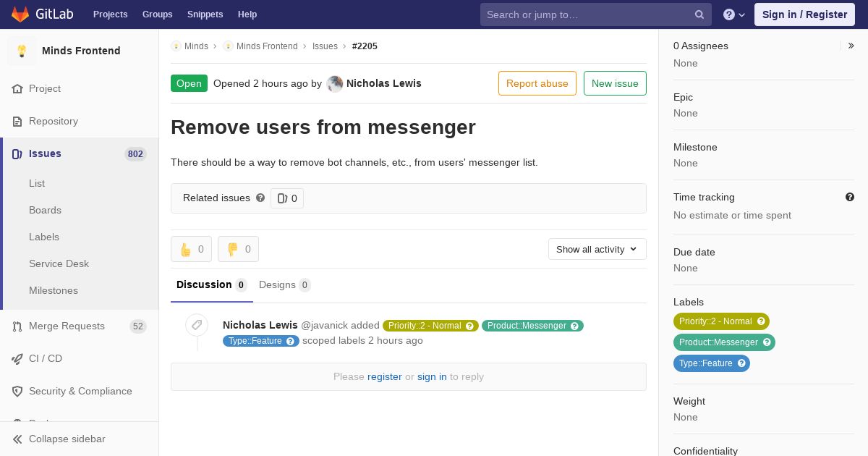This screenshot has width=868, height=456.
Task: Click the Collapse sidebar double-chevron icon
Action: (17, 439)
